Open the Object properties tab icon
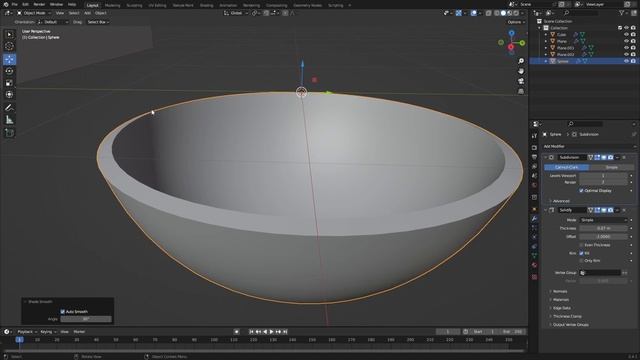The width and height of the screenshot is (640, 360). coord(534,209)
